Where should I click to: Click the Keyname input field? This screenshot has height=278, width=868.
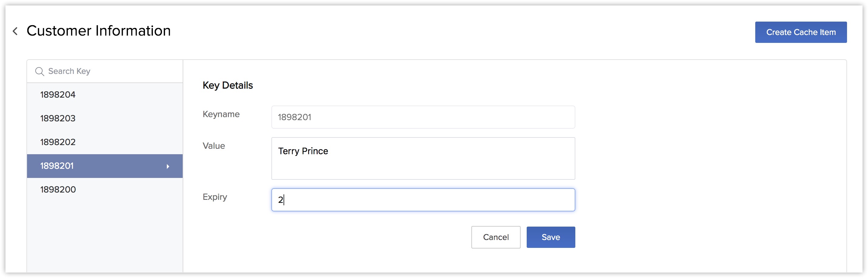(x=423, y=117)
